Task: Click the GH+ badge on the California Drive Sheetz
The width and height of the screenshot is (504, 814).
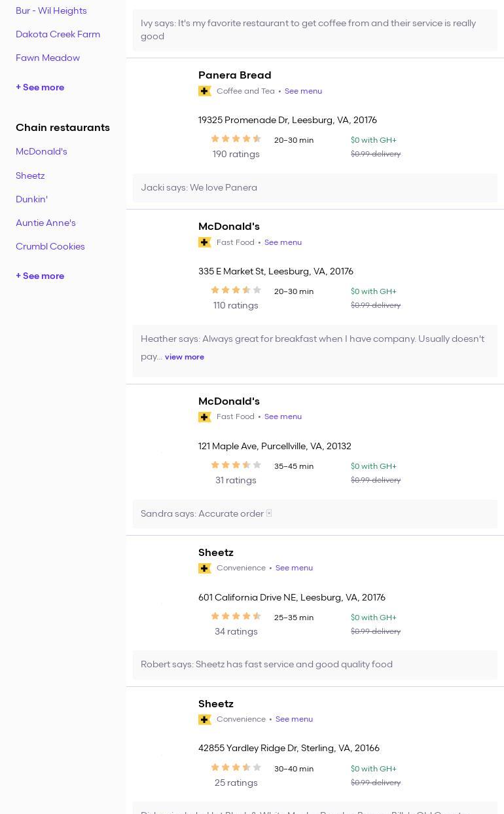Action: tap(204, 568)
